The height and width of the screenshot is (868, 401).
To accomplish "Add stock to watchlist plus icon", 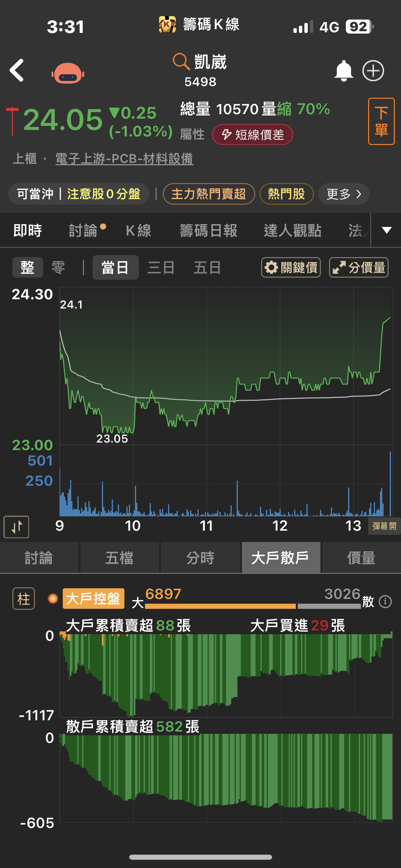I will coord(373,71).
